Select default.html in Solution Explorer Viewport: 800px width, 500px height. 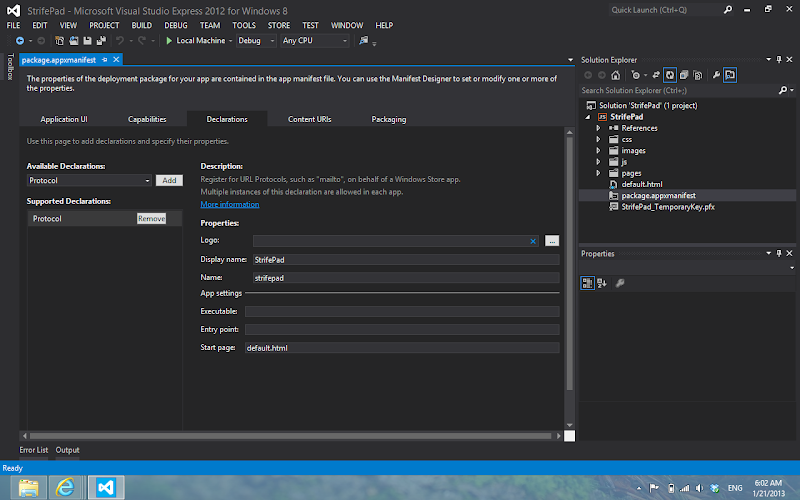coord(641,184)
